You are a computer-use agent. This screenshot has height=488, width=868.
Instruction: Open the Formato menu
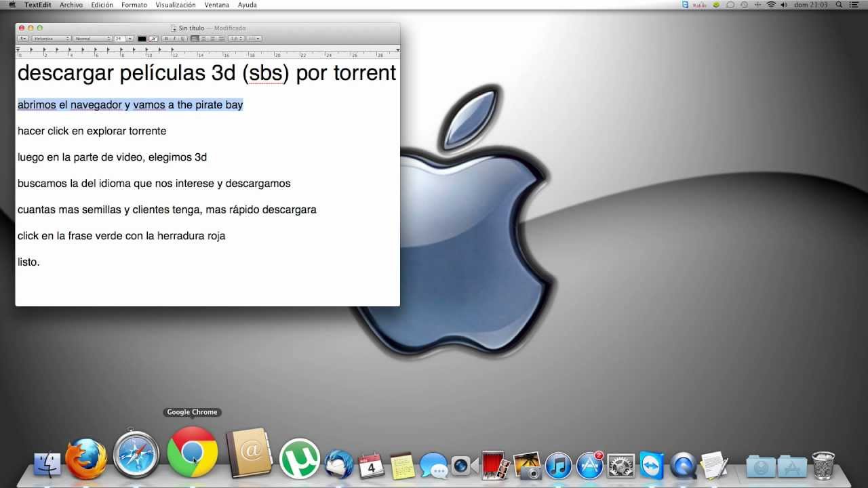coord(134,5)
